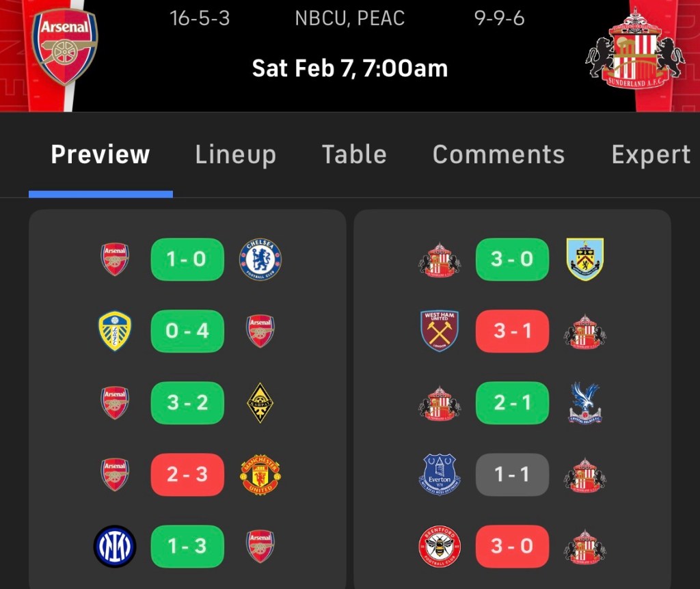The image size is (700, 589).
Task: Open the Comments tab
Action: click(x=498, y=154)
